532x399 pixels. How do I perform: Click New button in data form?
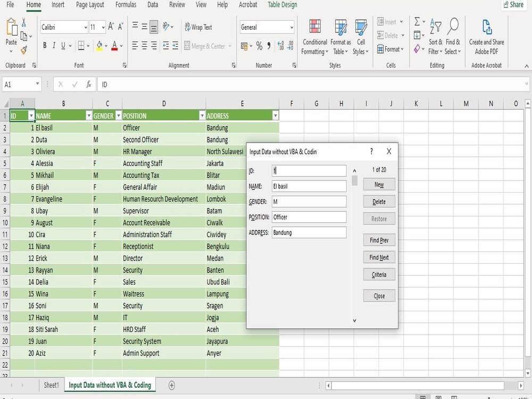click(379, 184)
